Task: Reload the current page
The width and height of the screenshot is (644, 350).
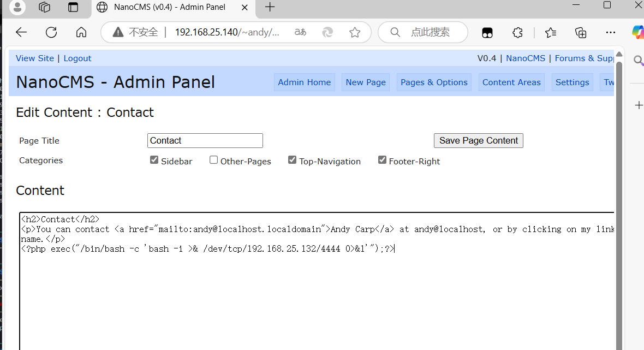Action: point(51,32)
